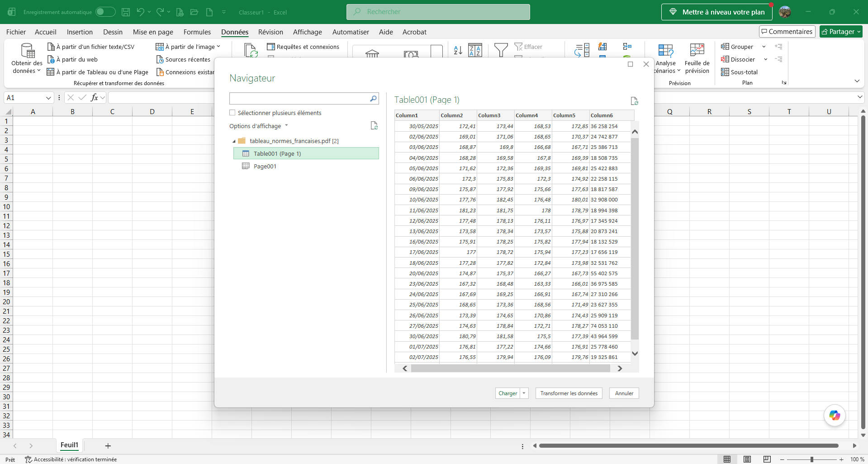Click the Charger button
The width and height of the screenshot is (868, 464).
tap(508, 393)
